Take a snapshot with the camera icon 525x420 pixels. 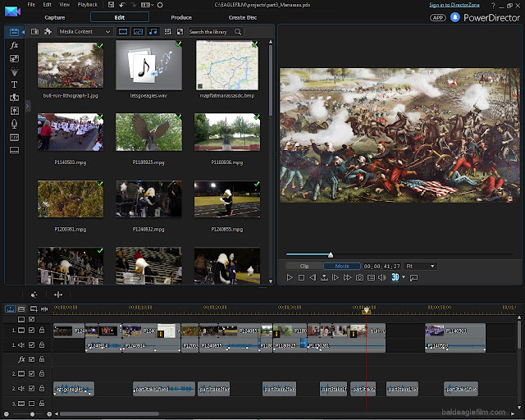click(359, 278)
